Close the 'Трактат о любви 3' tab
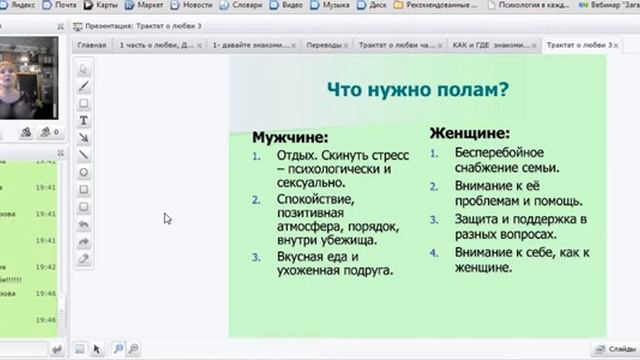Screen dimensions: 640x360 [x=616, y=46]
